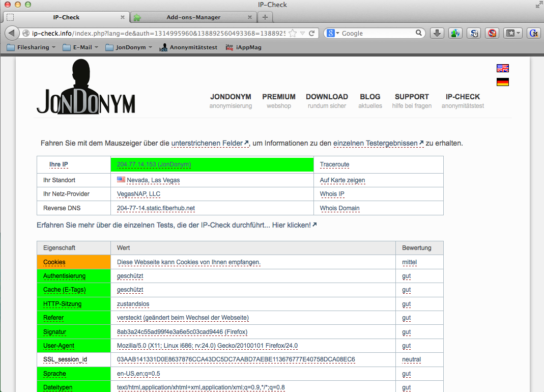Click the Authentisierung property cell
The image size is (544, 392).
74,276
